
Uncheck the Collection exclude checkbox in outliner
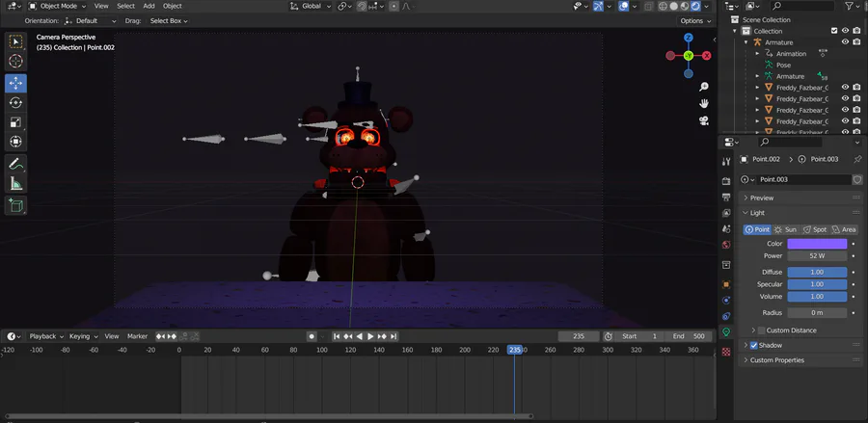[x=834, y=31]
